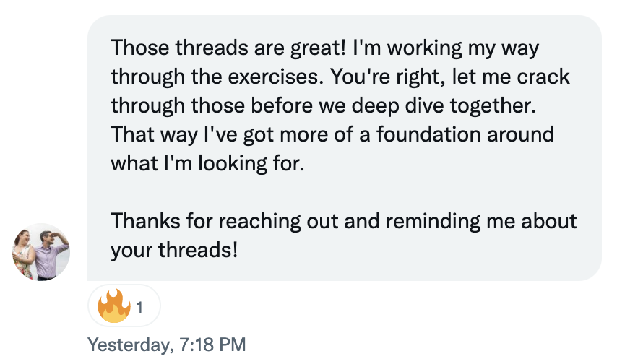Click "what I'm looking for." line
Viewport: 617px width, 364px height.
[x=207, y=163]
